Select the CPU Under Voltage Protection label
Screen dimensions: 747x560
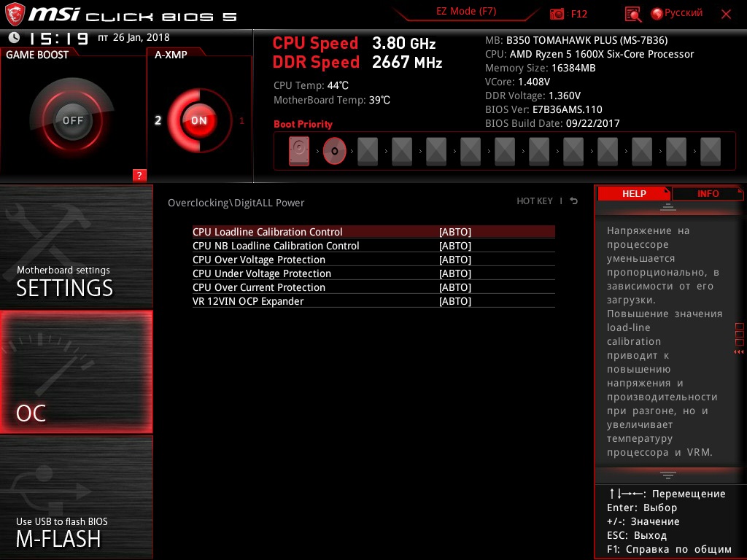coord(262,273)
